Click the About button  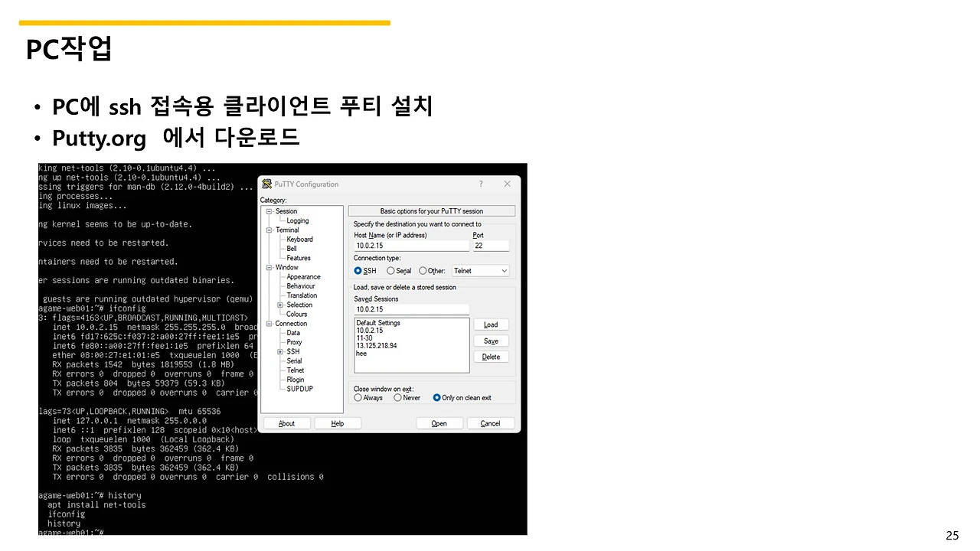click(286, 422)
